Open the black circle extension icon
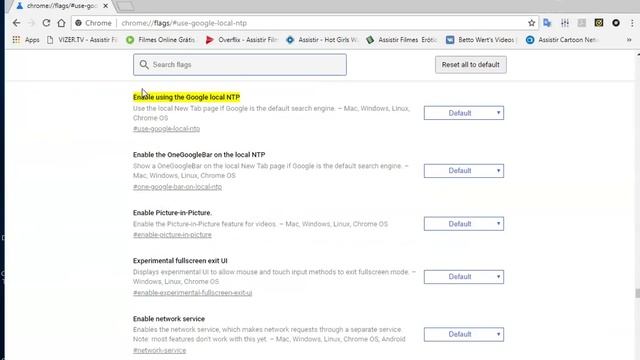The height and width of the screenshot is (360, 640). (616, 23)
